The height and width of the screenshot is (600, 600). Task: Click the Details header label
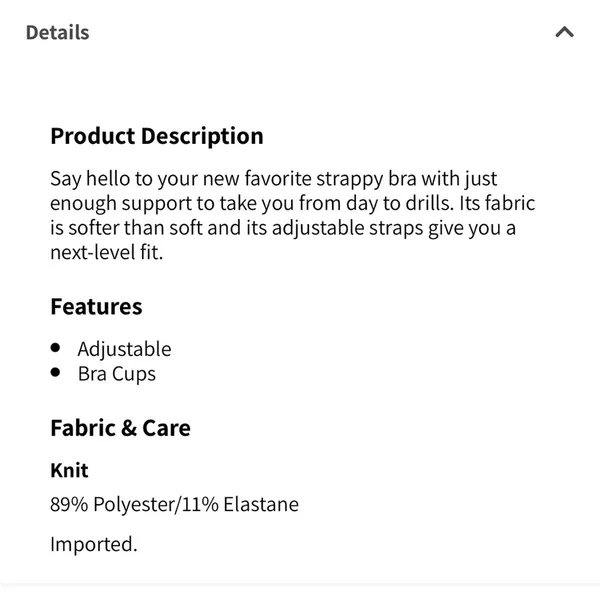(x=57, y=33)
